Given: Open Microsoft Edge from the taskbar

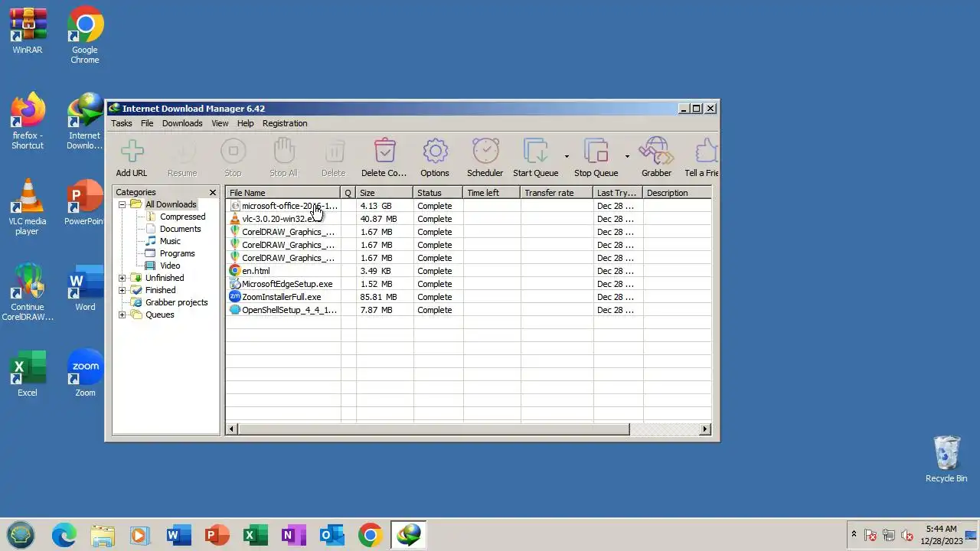Looking at the screenshot, I should point(64,535).
